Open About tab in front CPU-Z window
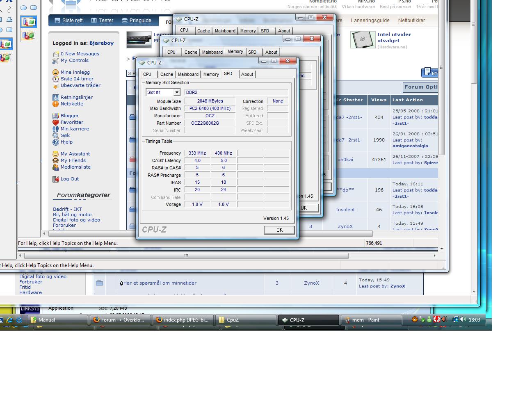Viewport: 525px width, 420px height. pyautogui.click(x=247, y=74)
